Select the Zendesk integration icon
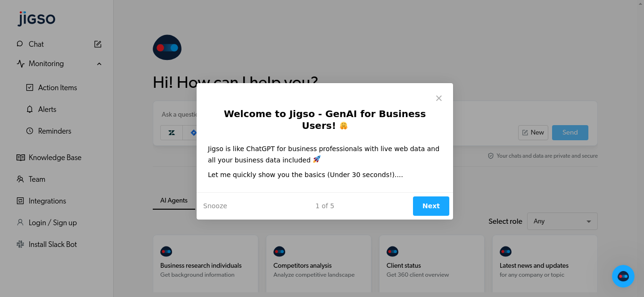644x297 pixels. pyautogui.click(x=172, y=133)
